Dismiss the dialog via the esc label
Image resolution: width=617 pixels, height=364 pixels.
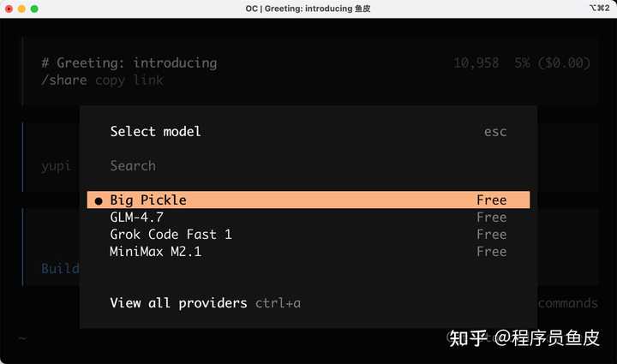point(495,131)
